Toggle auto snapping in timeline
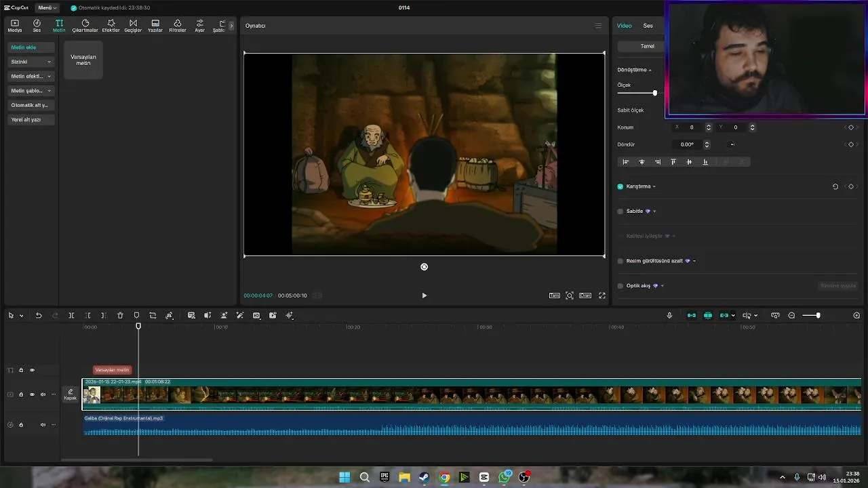The width and height of the screenshot is (868, 488). pyautogui.click(x=708, y=315)
